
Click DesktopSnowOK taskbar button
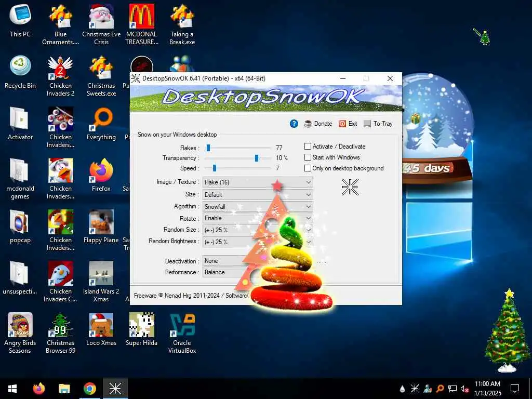(115, 389)
